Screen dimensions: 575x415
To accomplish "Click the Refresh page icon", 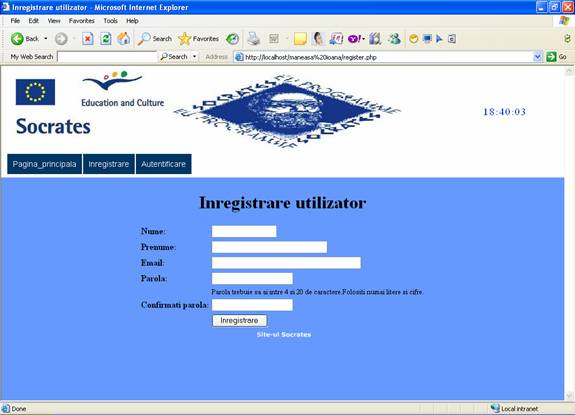I will [106, 38].
